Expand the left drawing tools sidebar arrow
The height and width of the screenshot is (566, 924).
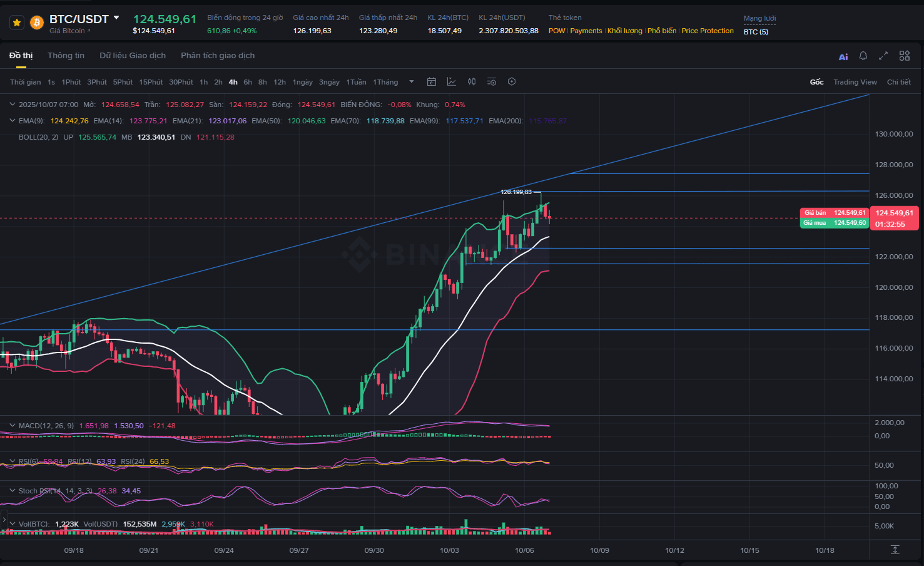coord(4,520)
